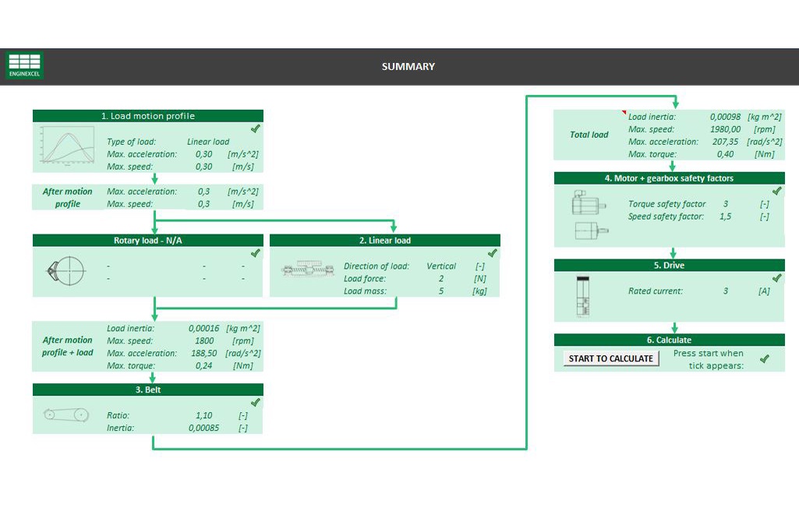
Task: Open the 1. Load motion profile header
Action: point(147,116)
